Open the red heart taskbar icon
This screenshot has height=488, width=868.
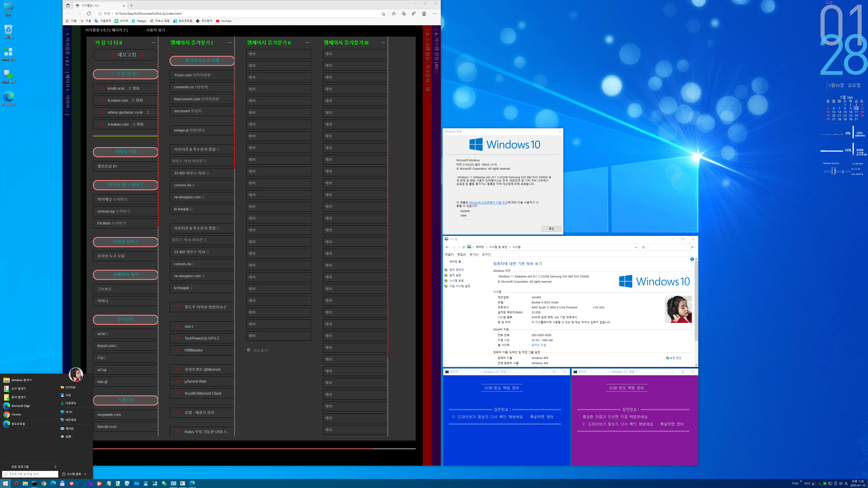[x=71, y=483]
